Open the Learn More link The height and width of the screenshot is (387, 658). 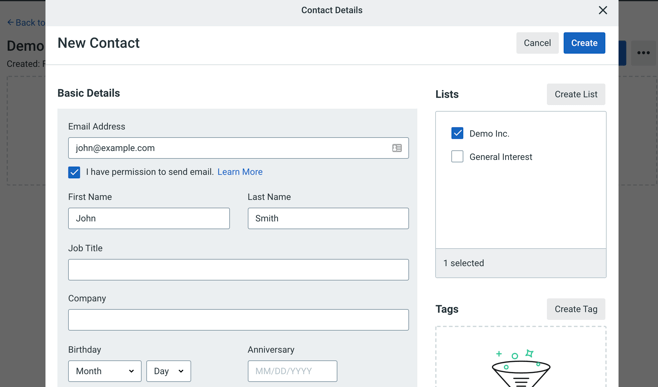[x=240, y=172]
